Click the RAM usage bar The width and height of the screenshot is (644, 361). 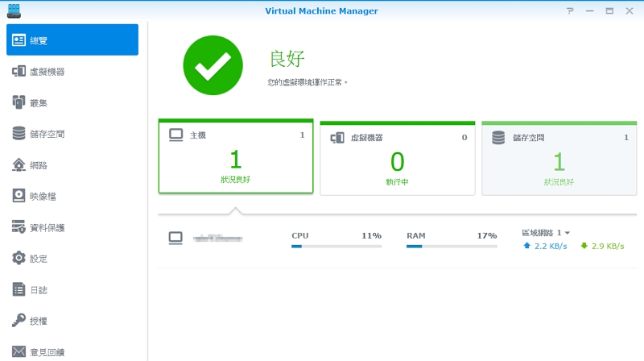tap(452, 246)
